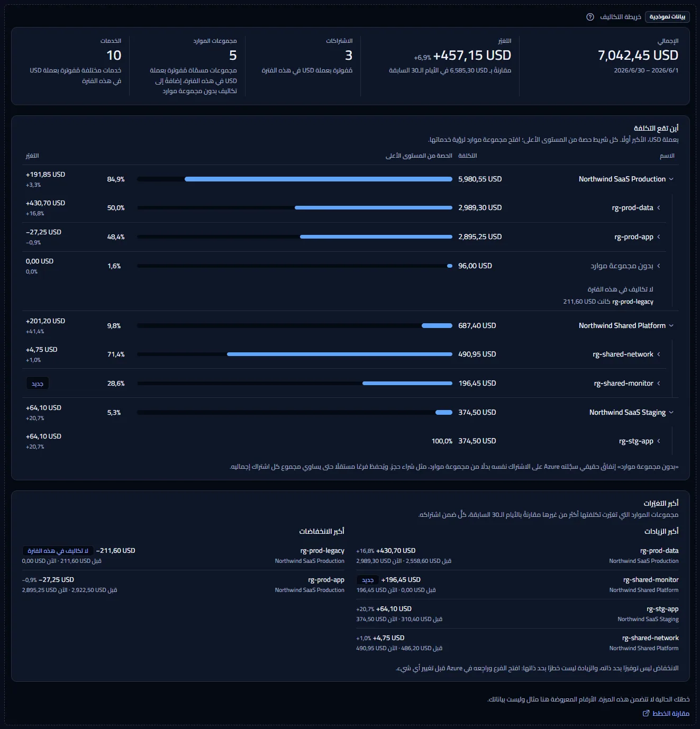Image resolution: width=700 pixels, height=729 pixels.
Task: Open the مقارنة الخطط link
Action: tap(666, 713)
